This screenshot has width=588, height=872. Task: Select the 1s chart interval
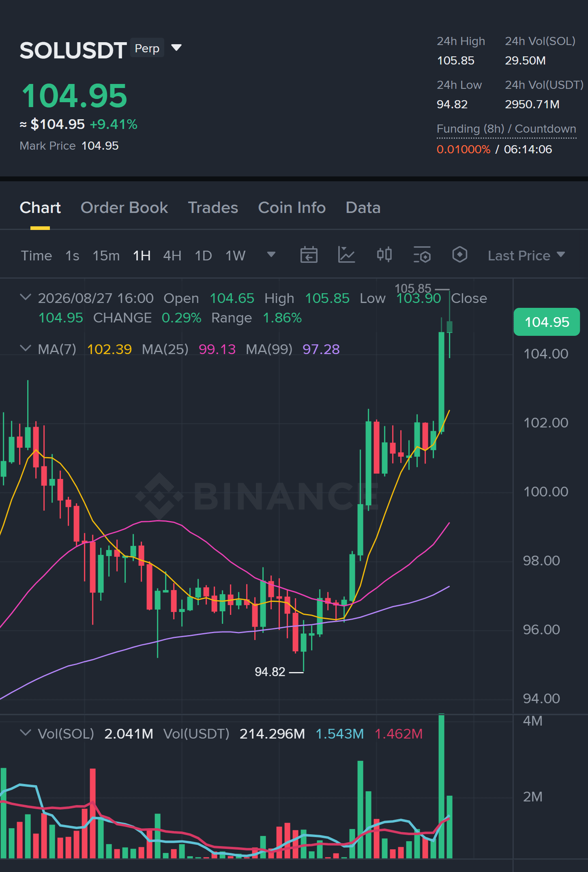[72, 256]
